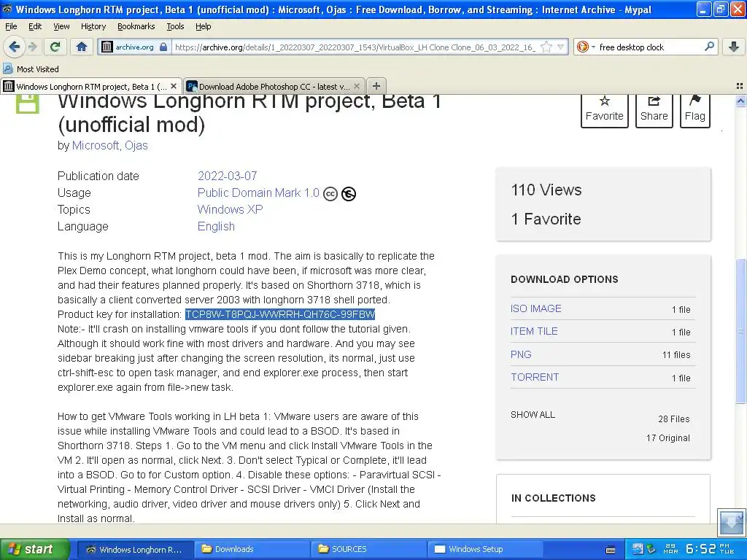The height and width of the screenshot is (560, 747).
Task: Click SHOW ALL download files
Action: 533,415
